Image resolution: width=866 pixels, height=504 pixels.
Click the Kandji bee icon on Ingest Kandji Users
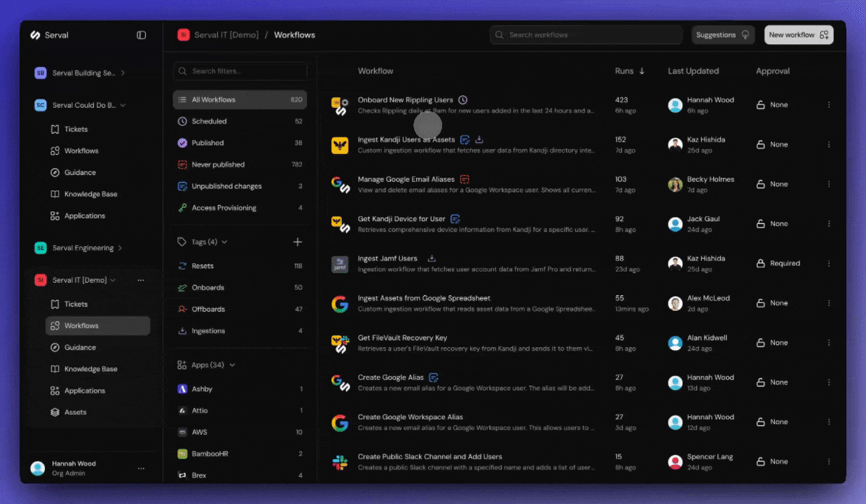pos(341,144)
